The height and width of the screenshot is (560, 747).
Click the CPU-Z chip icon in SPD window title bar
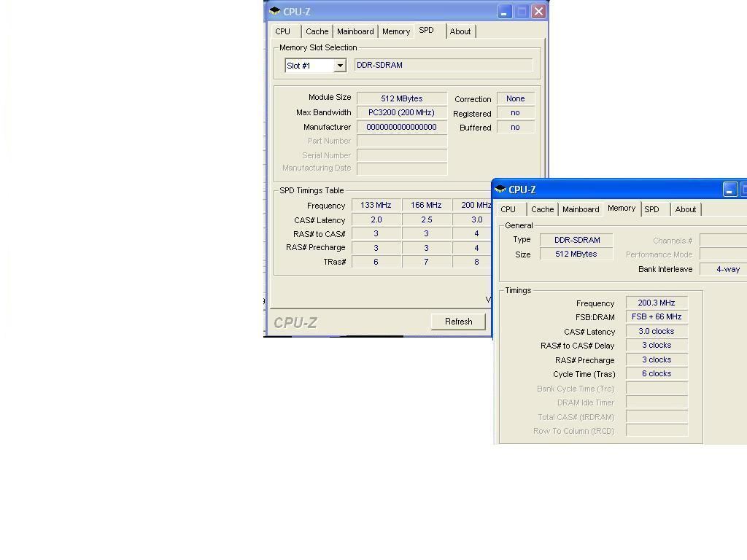point(275,11)
